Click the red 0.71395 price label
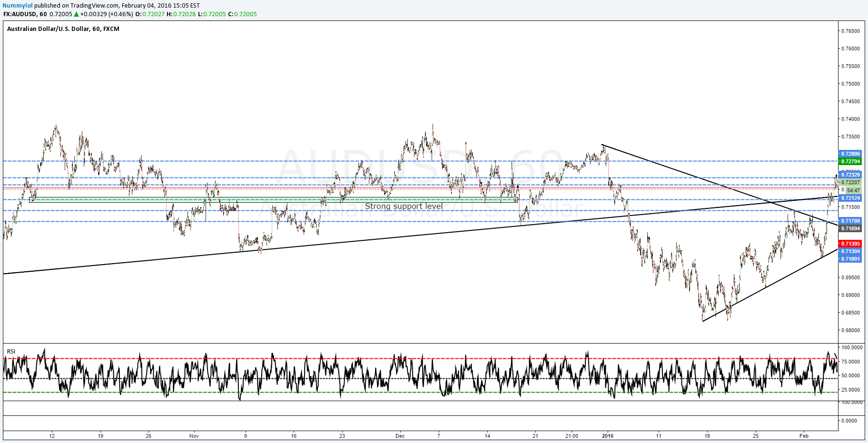 (850, 244)
